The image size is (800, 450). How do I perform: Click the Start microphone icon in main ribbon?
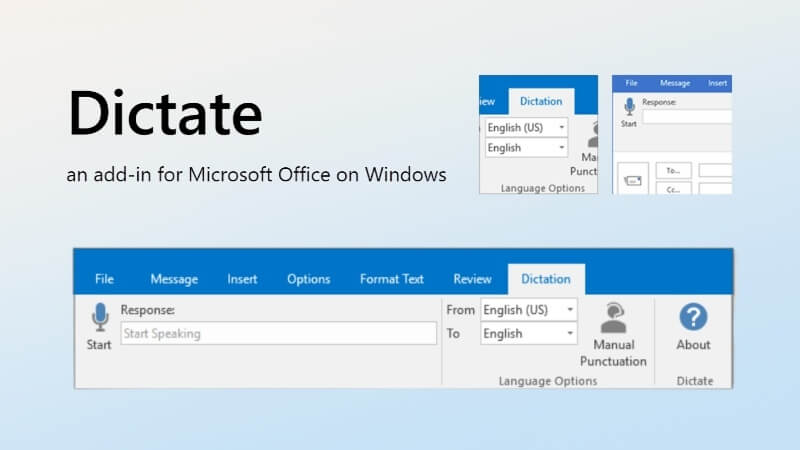click(x=100, y=317)
